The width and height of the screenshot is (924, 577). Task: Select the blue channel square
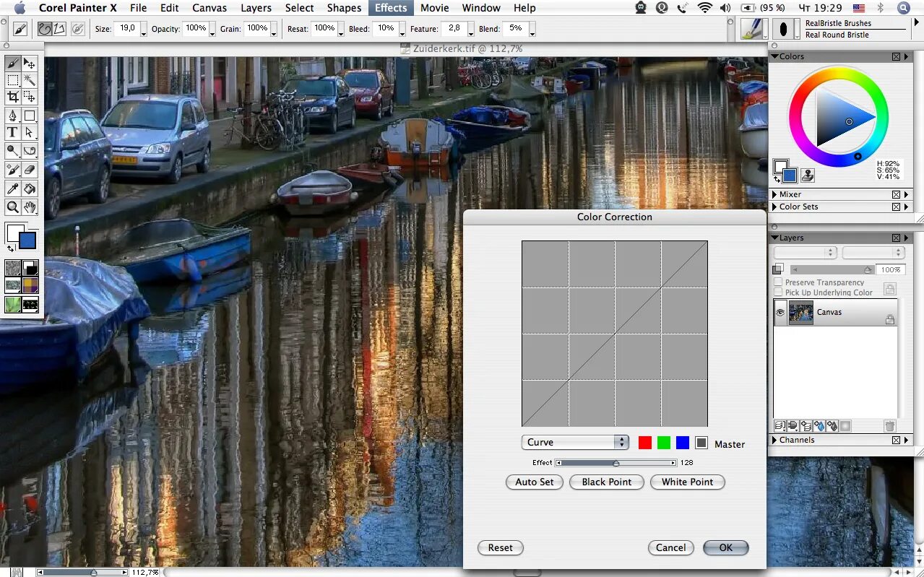point(683,443)
